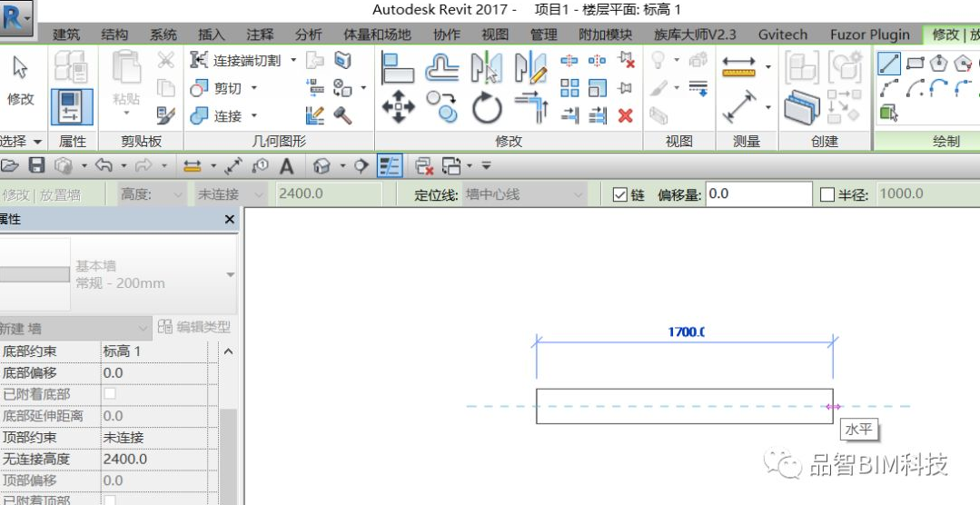
Task: Click the Scale tool icon
Action: pyautogui.click(x=598, y=87)
